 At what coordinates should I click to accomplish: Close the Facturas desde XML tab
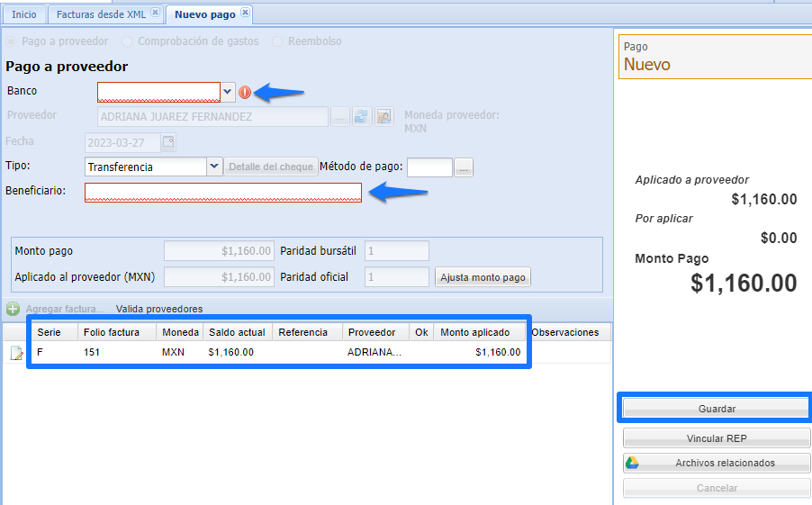point(155,14)
